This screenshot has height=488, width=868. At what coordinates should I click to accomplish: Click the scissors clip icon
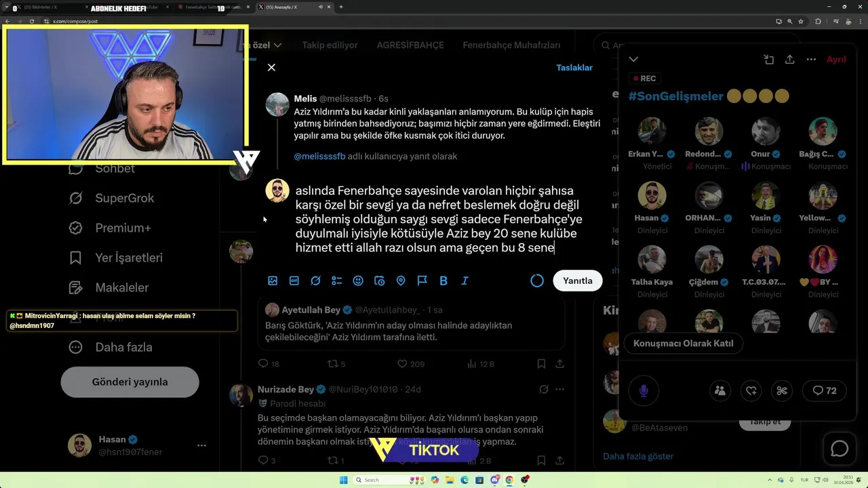coord(782,390)
